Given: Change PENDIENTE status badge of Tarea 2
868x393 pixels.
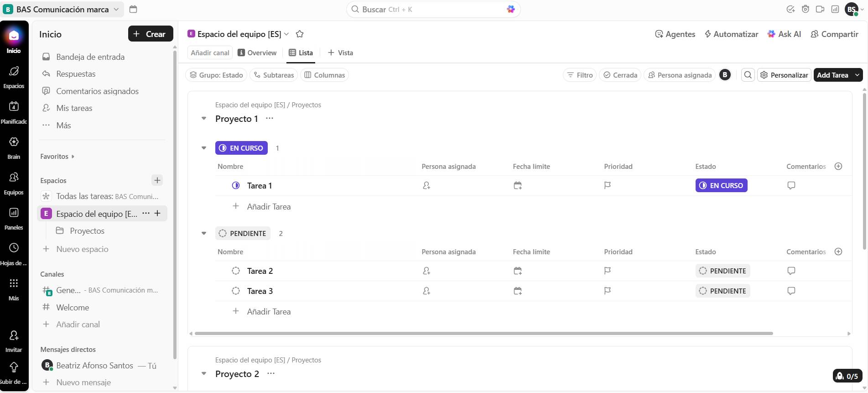Looking at the screenshot, I should point(722,271).
